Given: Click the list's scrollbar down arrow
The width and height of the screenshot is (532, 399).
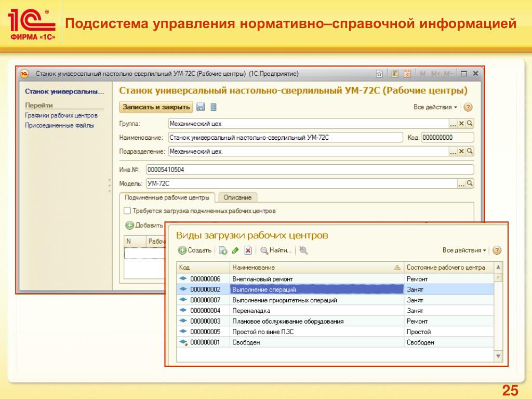Looking at the screenshot, I should (498, 356).
